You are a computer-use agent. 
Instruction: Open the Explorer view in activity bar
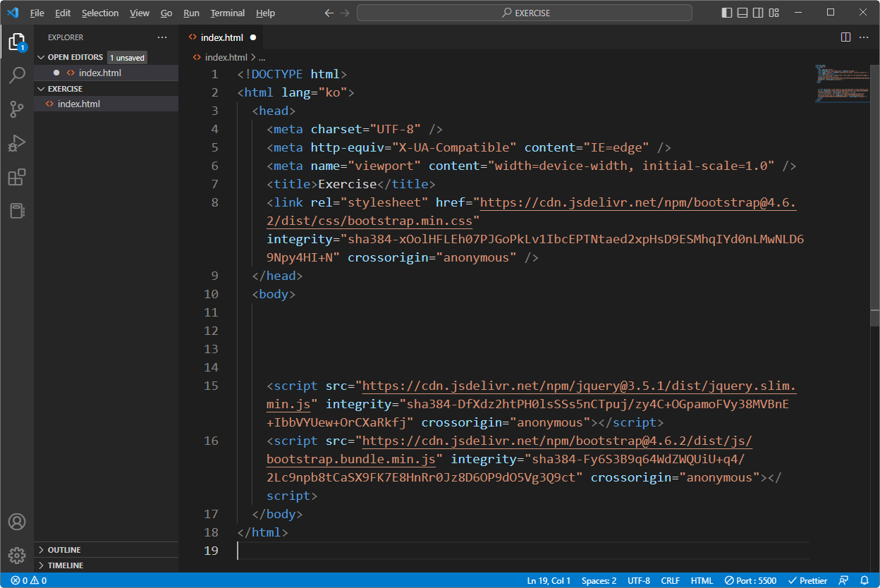point(17,42)
